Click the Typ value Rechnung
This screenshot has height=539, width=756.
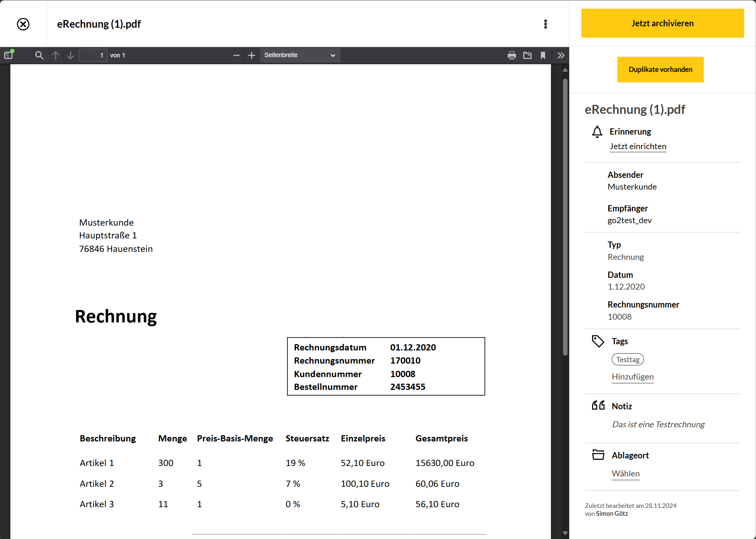coord(626,257)
